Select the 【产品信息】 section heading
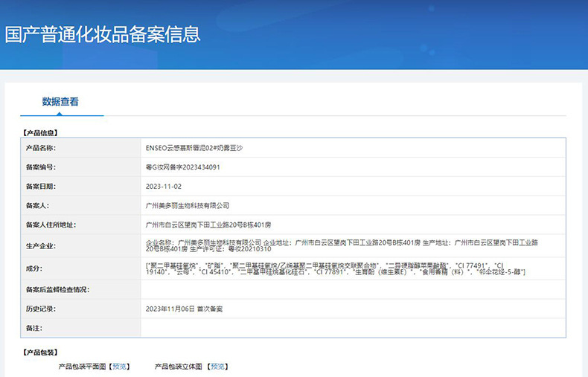The image size is (588, 377). 40,132
